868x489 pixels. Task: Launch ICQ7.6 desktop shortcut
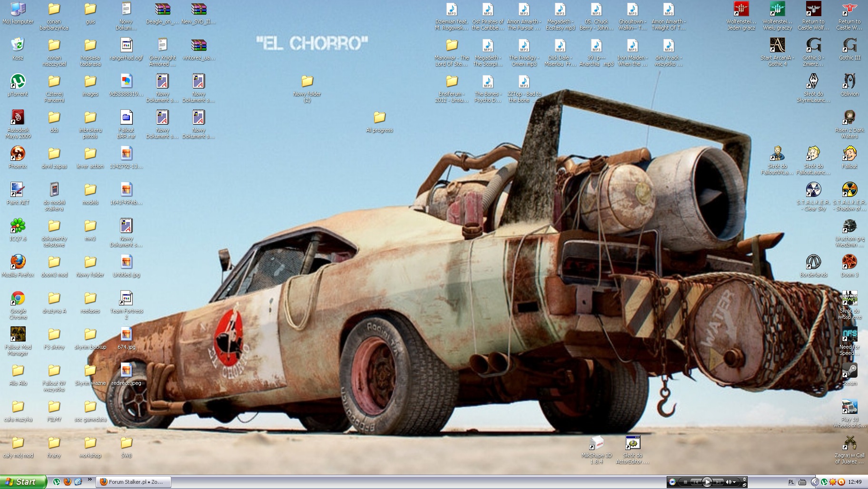pos(18,230)
